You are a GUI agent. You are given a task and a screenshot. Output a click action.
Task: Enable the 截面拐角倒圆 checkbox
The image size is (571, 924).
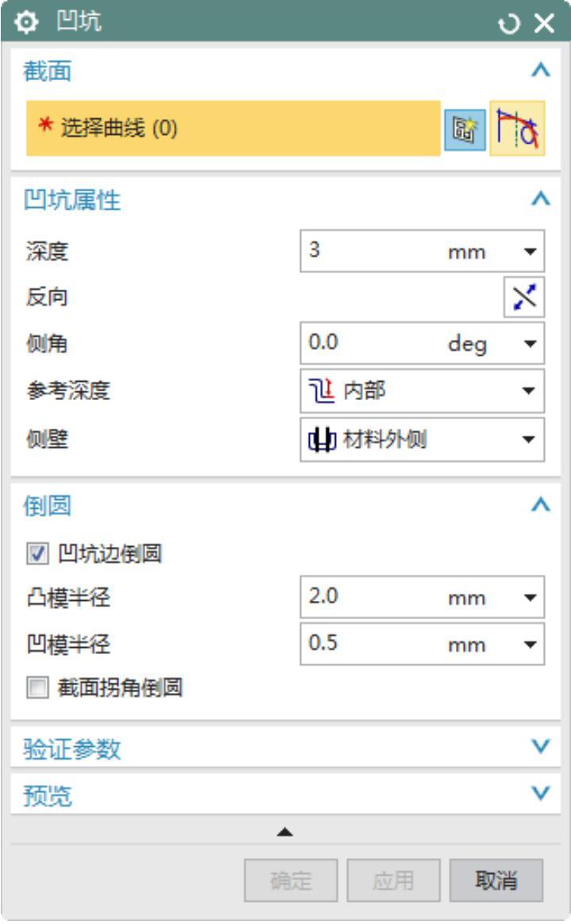click(33, 688)
